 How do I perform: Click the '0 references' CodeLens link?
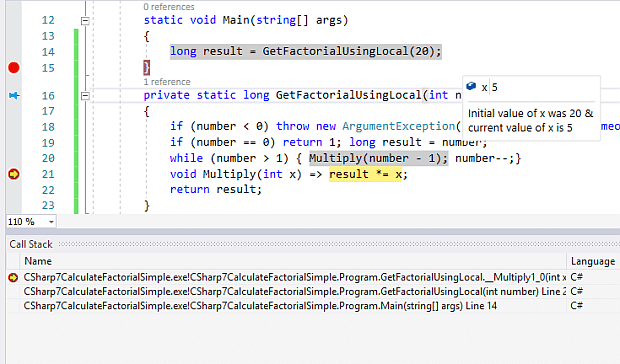click(169, 7)
